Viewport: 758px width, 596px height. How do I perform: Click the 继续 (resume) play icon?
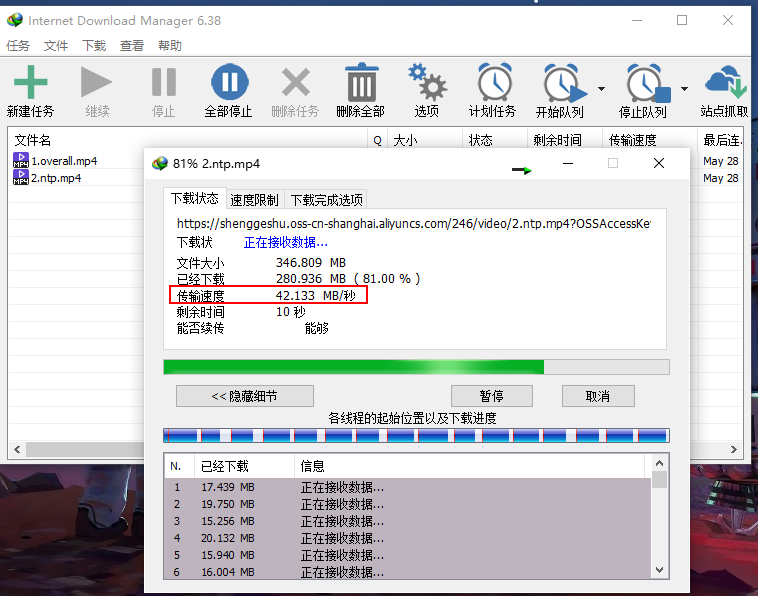pyautogui.click(x=96, y=82)
